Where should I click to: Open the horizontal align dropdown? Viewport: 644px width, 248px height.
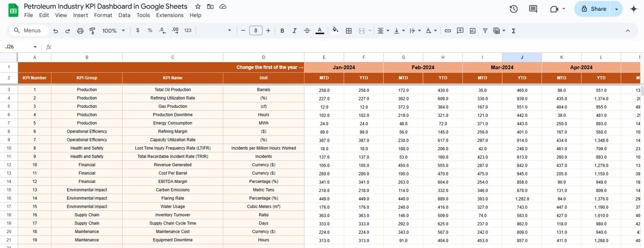click(x=383, y=31)
